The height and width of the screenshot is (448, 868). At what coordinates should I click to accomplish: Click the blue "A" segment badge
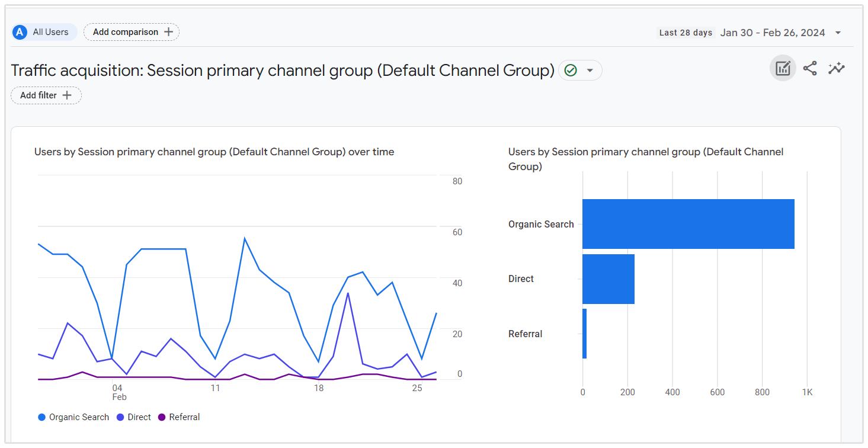pos(20,32)
